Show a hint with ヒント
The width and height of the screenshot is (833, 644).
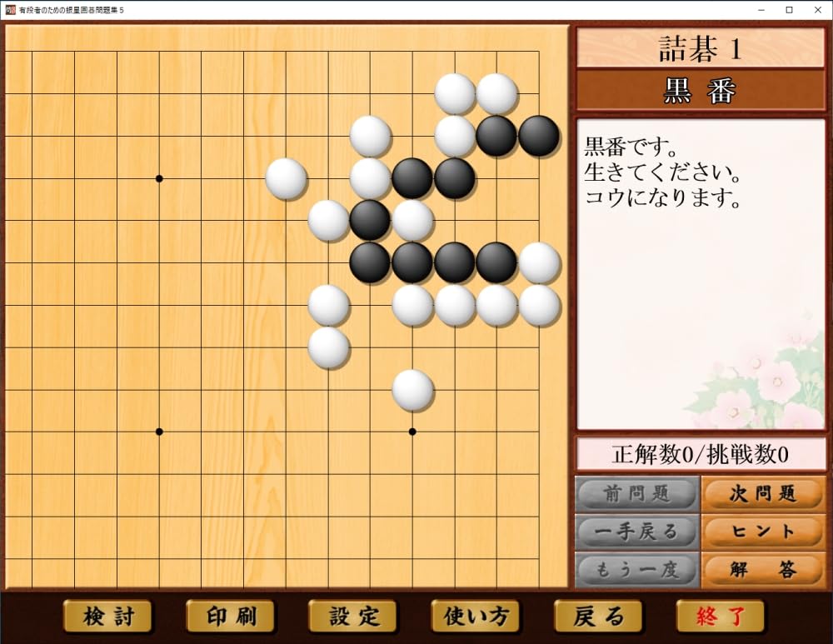[763, 532]
